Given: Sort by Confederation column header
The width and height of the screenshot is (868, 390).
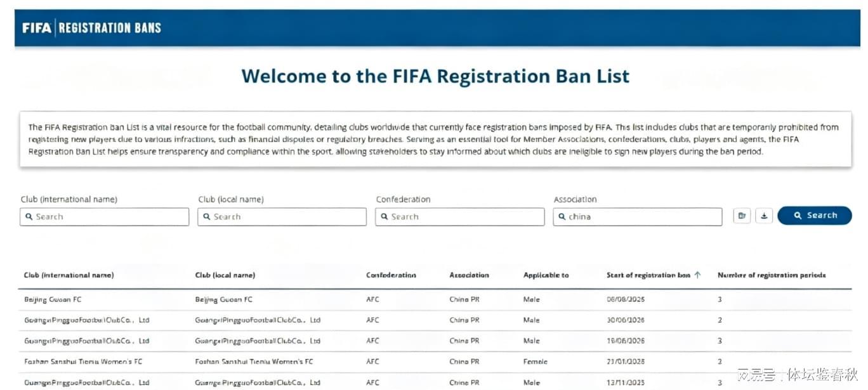Looking at the screenshot, I should 391,275.
